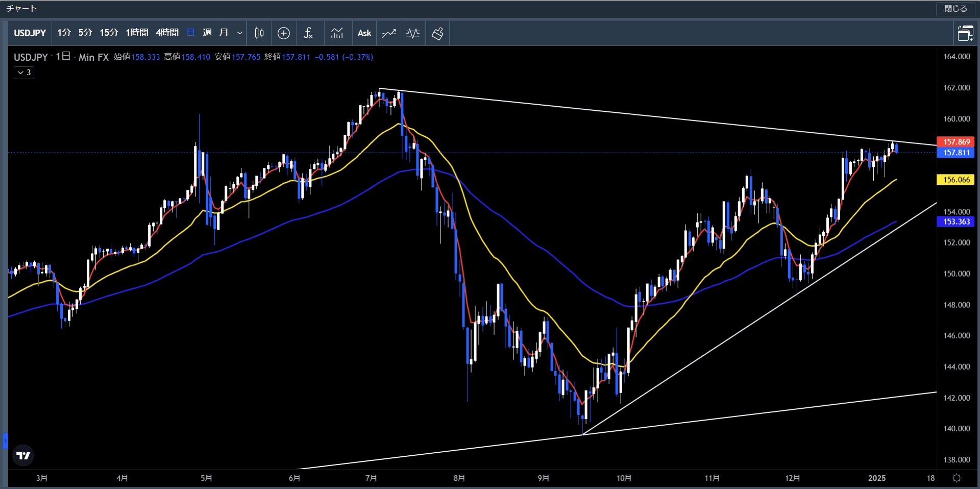
Task: Click the 10月 date axis label
Action: [x=624, y=478]
